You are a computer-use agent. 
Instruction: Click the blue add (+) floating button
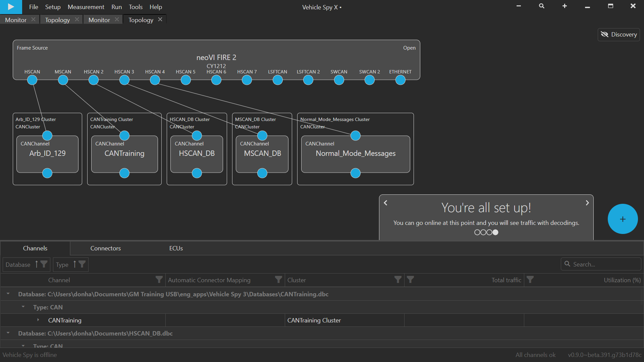click(x=623, y=219)
